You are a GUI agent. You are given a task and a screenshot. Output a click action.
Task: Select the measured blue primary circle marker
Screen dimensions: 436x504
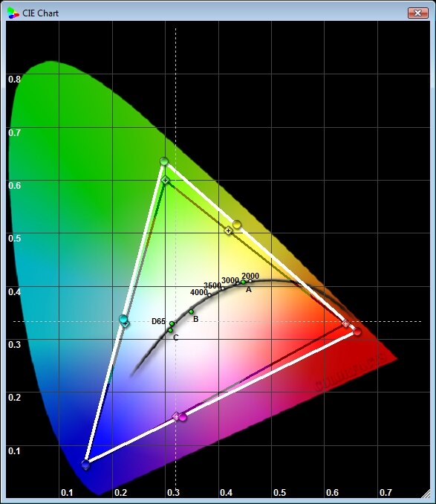tap(85, 465)
